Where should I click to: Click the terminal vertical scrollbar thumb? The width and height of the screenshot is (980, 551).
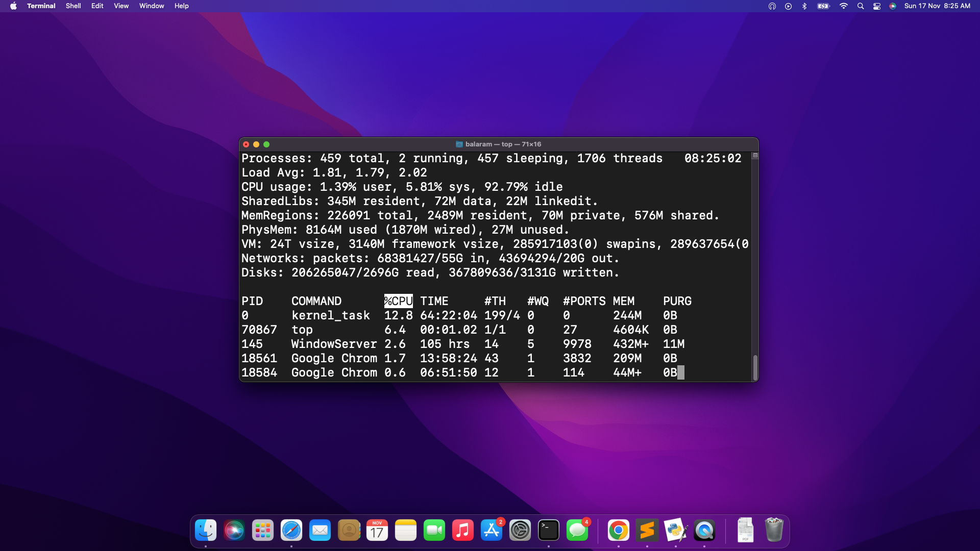pyautogui.click(x=755, y=367)
